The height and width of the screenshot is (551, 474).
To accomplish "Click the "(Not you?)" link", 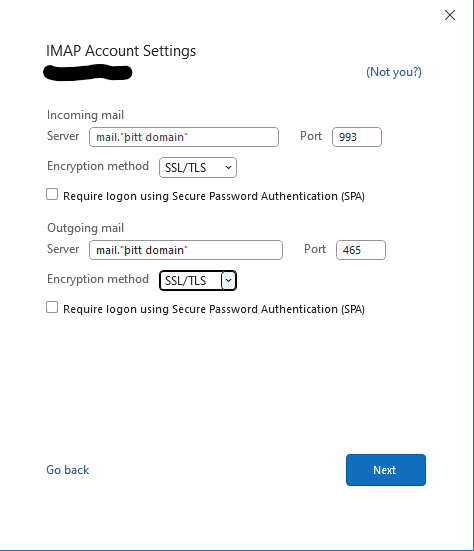I will [394, 72].
